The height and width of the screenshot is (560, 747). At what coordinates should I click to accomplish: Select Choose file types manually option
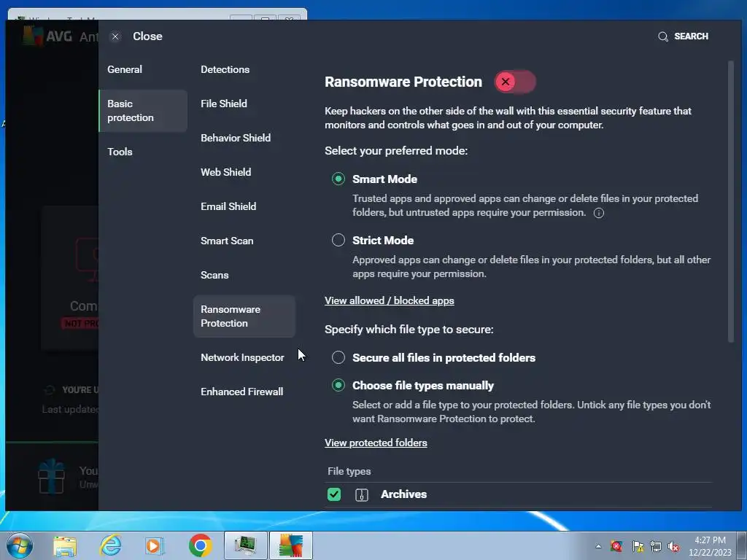point(338,385)
